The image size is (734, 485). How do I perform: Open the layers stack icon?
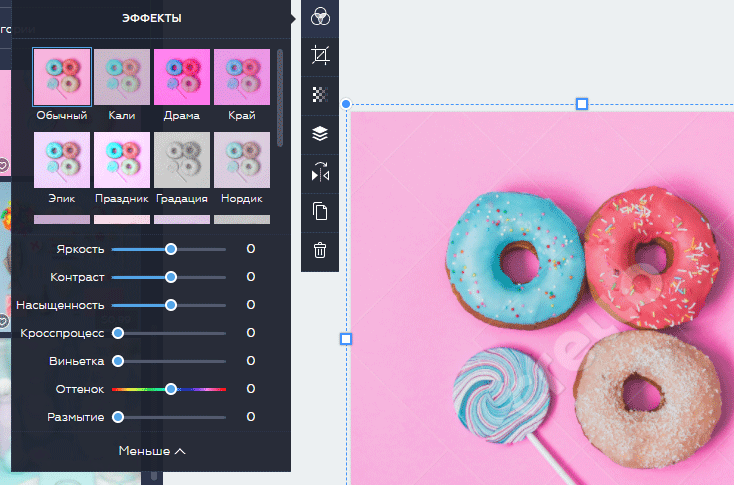tap(320, 133)
